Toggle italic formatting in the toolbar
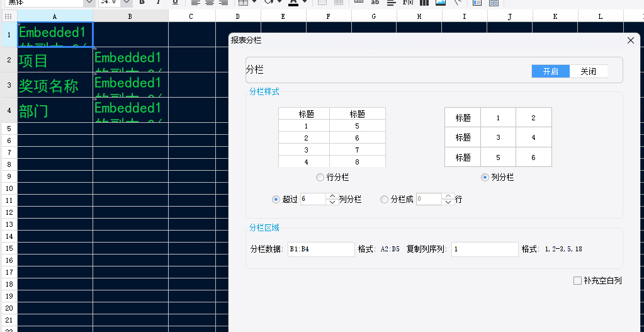This screenshot has width=644, height=332. pyautogui.click(x=158, y=2)
